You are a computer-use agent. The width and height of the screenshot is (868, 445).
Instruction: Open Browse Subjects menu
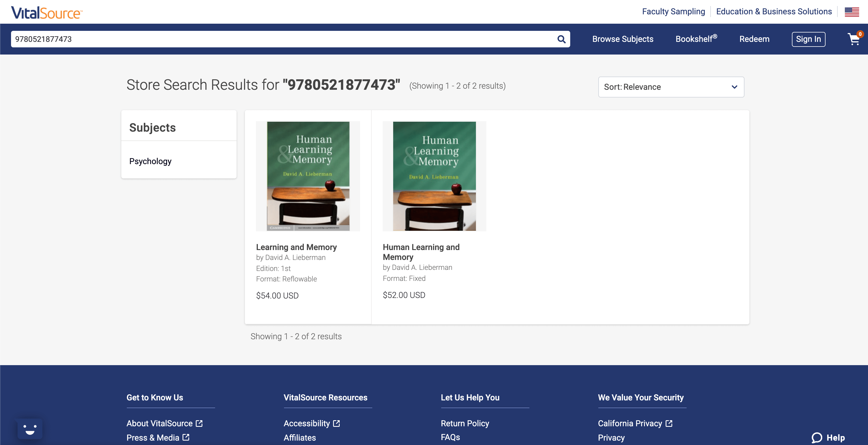click(623, 39)
